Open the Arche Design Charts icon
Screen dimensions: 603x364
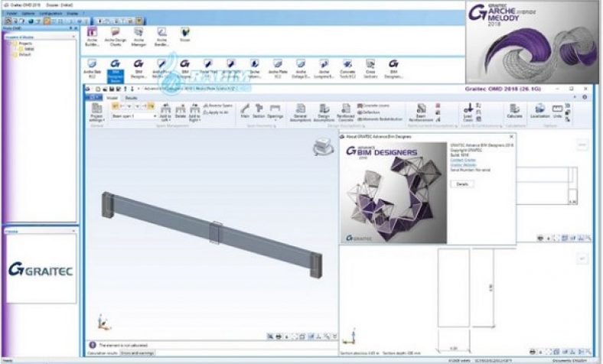point(116,37)
